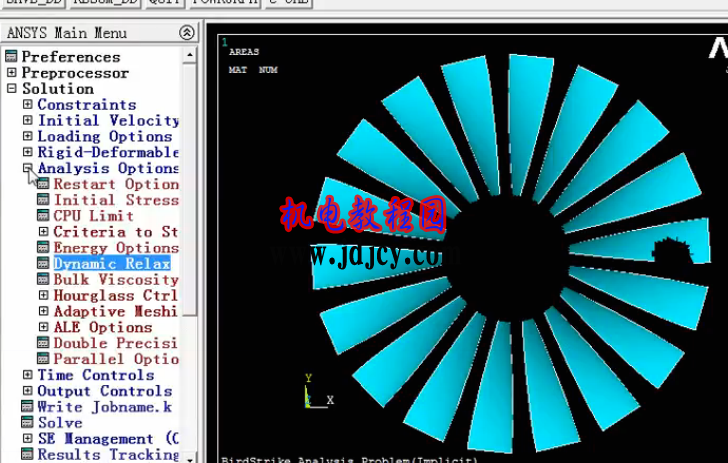The image size is (728, 463).
Task: Open the Initial Stress dialog
Action: [116, 200]
